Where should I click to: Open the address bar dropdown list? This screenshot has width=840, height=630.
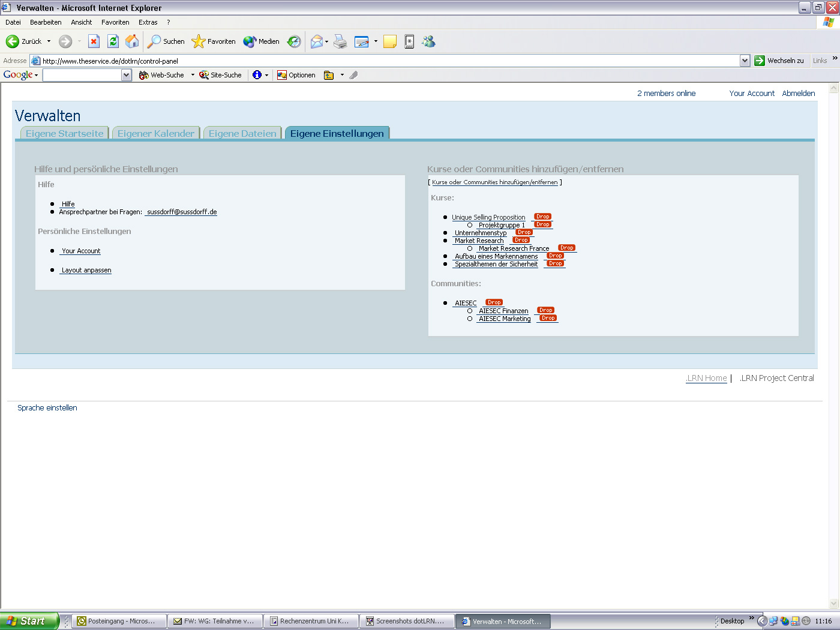(745, 60)
